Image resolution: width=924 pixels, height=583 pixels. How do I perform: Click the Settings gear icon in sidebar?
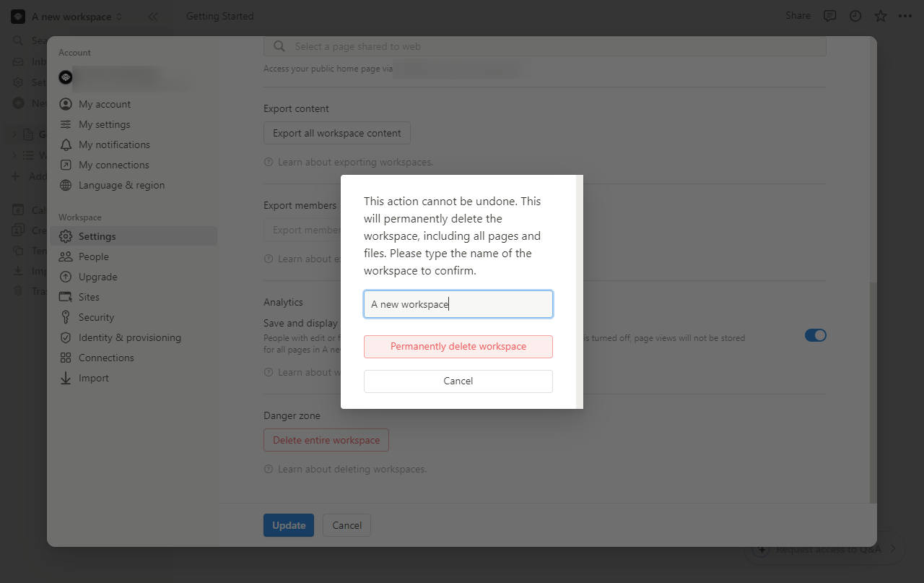[66, 236]
